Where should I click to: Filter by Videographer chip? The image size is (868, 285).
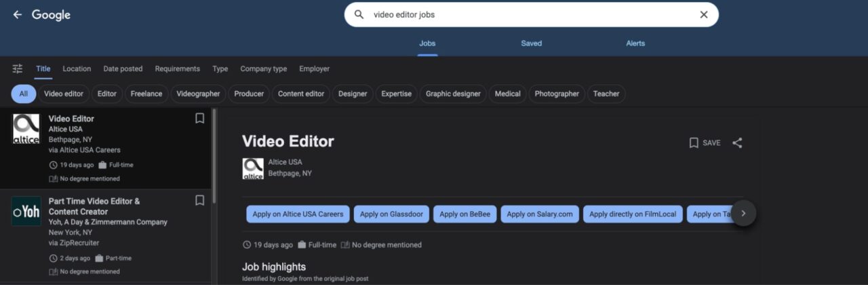[x=198, y=94]
